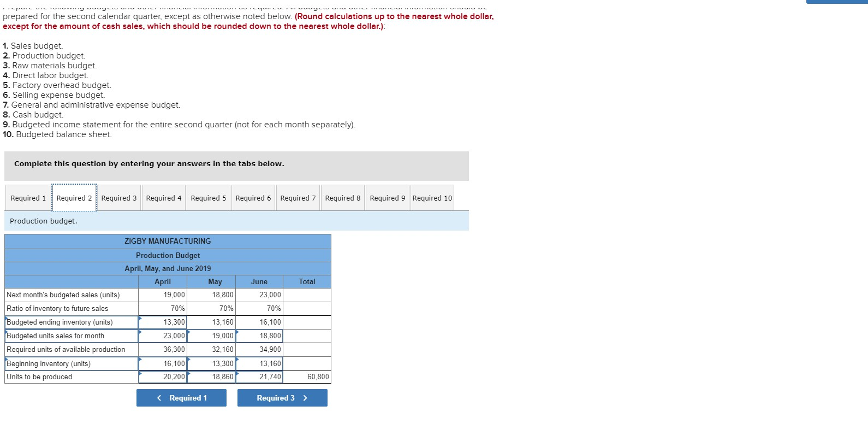Edit May beginning inventory 13,300
Screen dimensions: 868x447
[211, 363]
